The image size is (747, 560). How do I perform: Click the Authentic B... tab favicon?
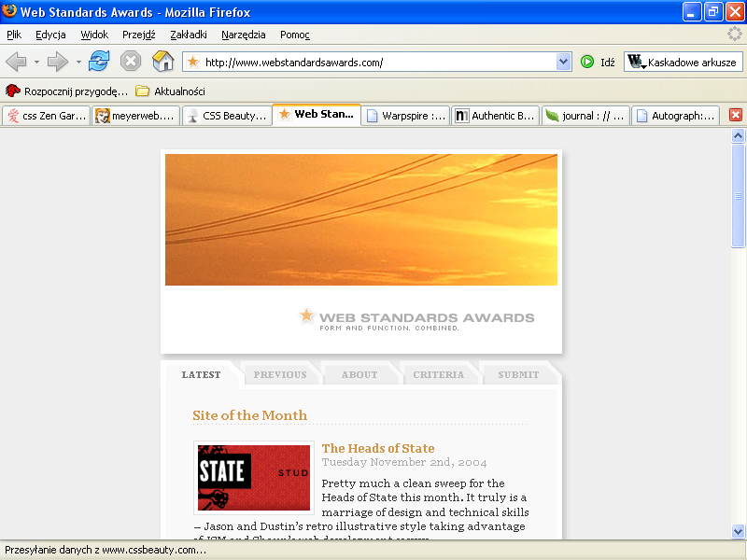pyautogui.click(x=461, y=115)
